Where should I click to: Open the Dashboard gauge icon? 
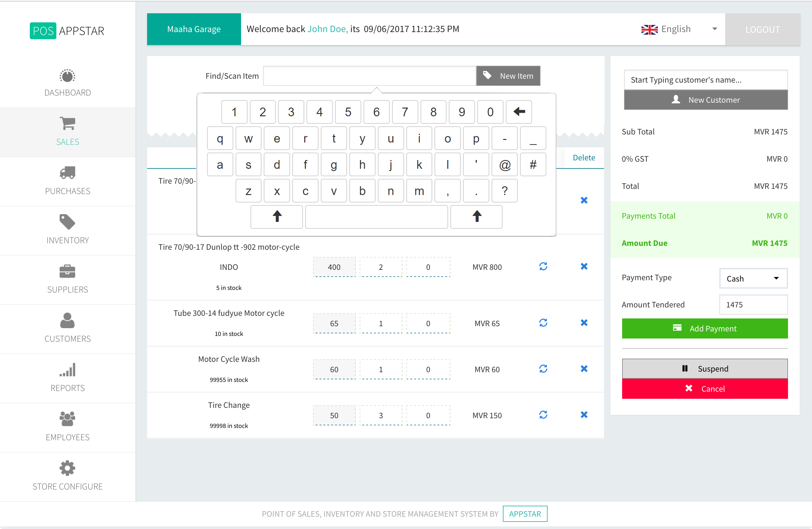[x=67, y=76]
